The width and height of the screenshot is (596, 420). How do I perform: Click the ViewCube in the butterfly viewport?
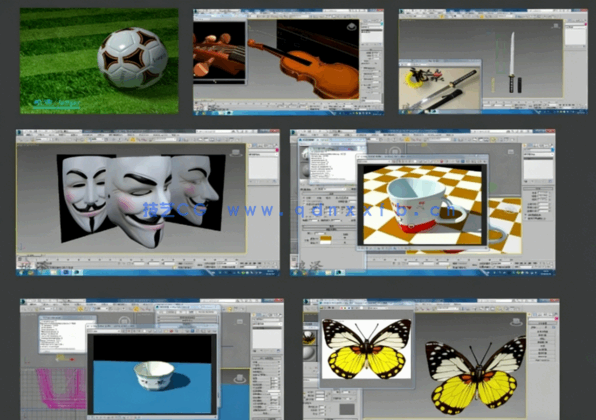click(516, 322)
